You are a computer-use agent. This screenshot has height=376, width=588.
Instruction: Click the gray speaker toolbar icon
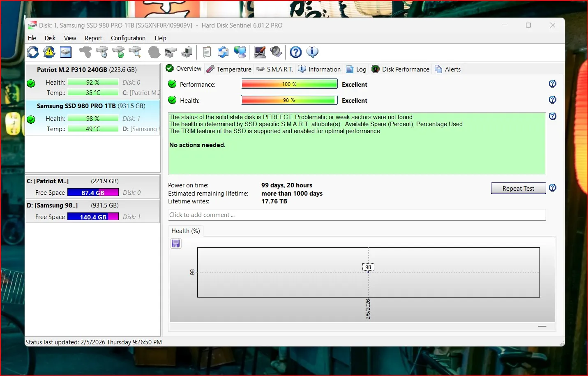(x=276, y=52)
